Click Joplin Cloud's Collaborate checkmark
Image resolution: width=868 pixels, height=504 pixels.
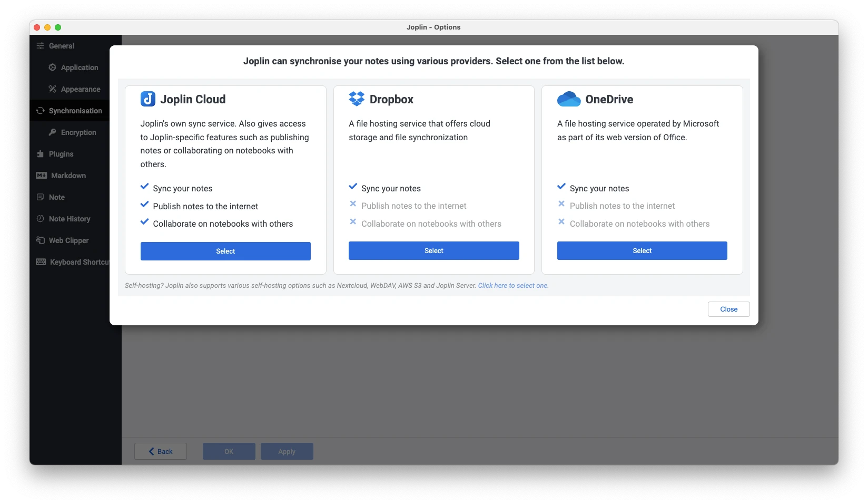click(144, 222)
